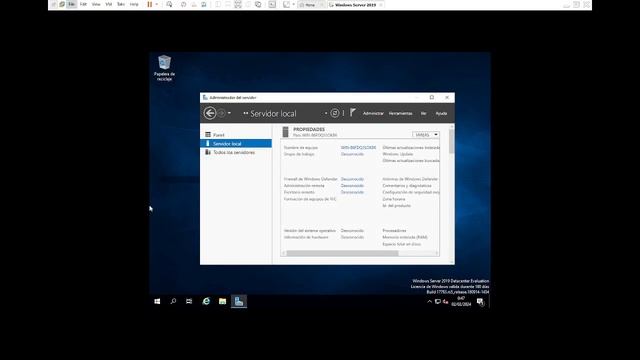Open the navigation history dropdown arrow
640x360 pixels.
[229, 113]
